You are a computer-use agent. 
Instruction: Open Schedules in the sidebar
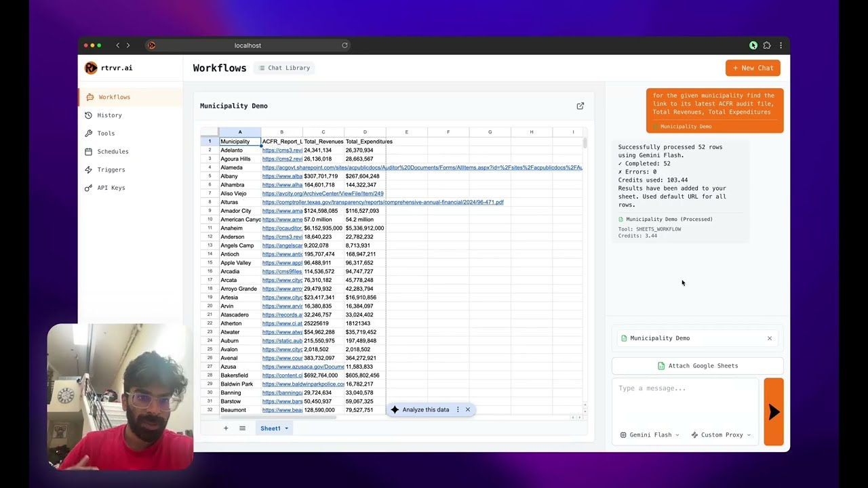113,151
